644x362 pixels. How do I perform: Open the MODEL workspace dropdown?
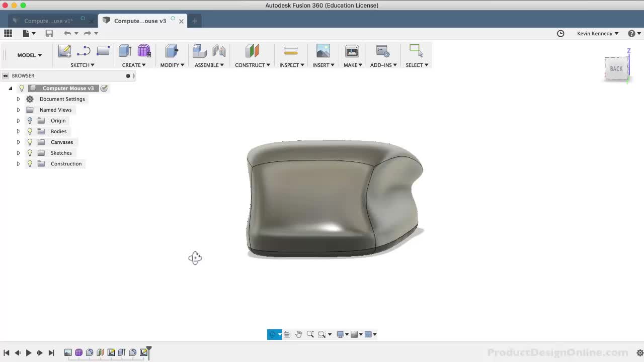(x=30, y=55)
